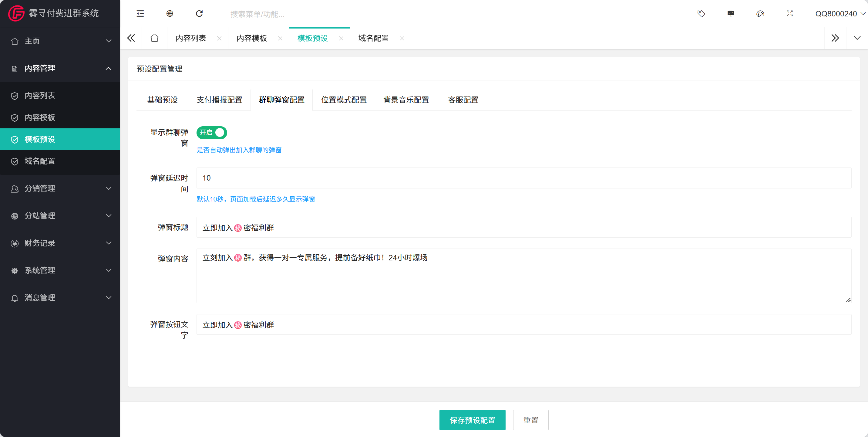Click the user icon beside 分销管理
This screenshot has width=868, height=437.
click(15, 188)
